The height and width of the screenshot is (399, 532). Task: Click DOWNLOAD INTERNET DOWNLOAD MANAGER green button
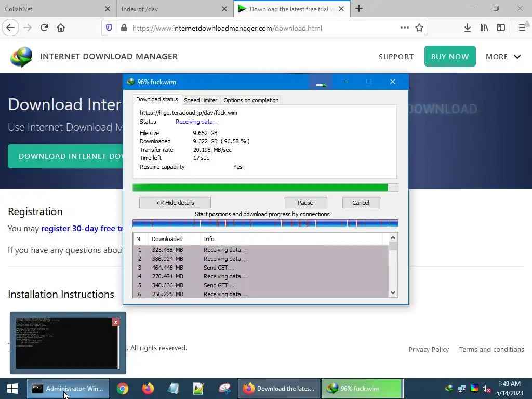[x=65, y=156]
